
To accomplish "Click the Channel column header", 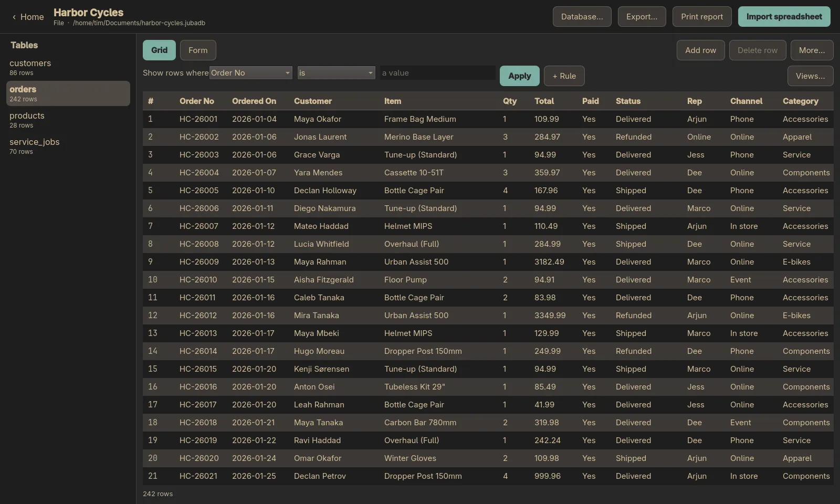I will [x=746, y=101].
